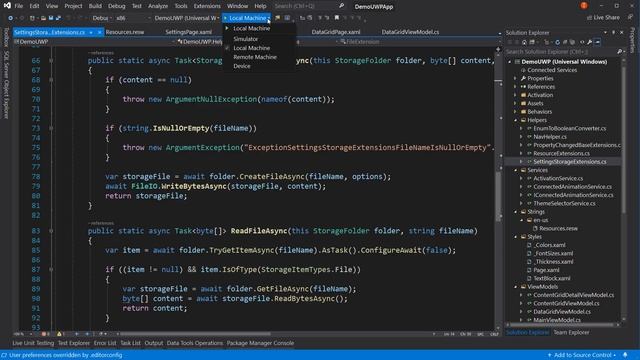The image size is (640, 360).
Task: Click Add to Source Control in status bar
Action: click(x=582, y=355)
